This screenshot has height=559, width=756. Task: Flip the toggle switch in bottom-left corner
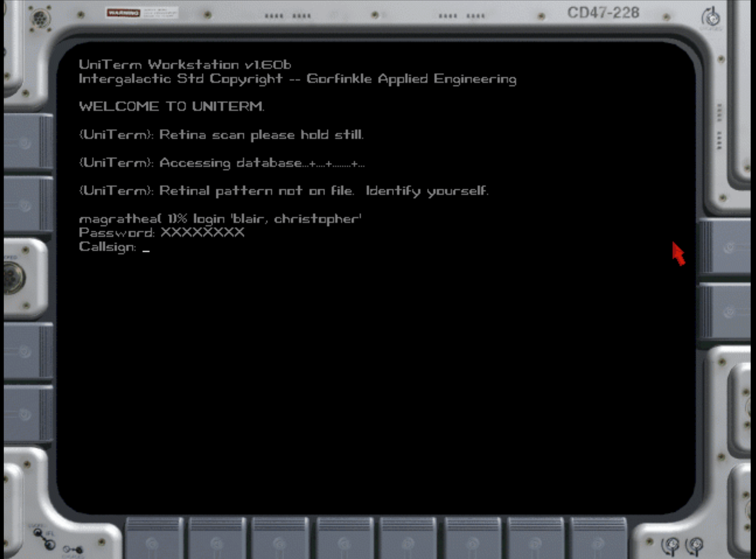pos(45,539)
